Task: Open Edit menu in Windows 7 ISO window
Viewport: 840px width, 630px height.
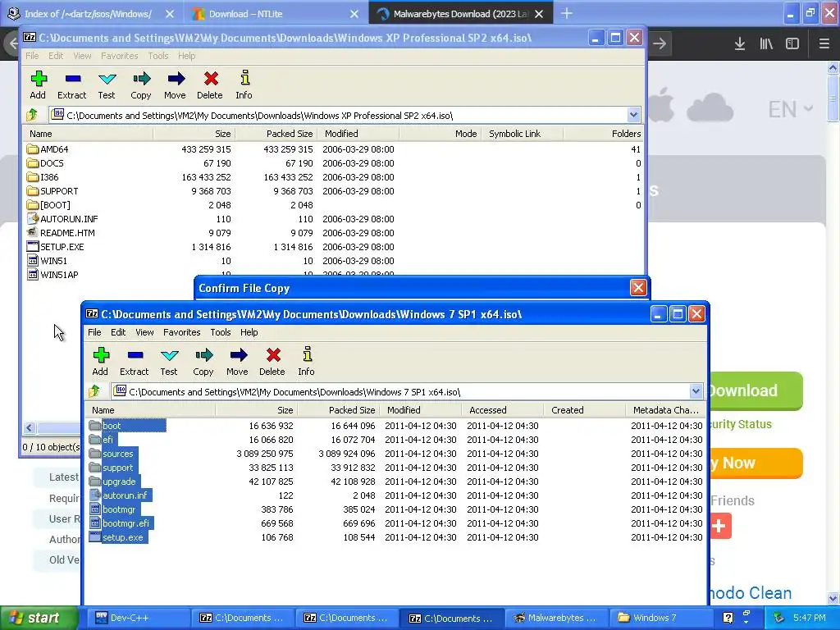Action: tap(118, 332)
